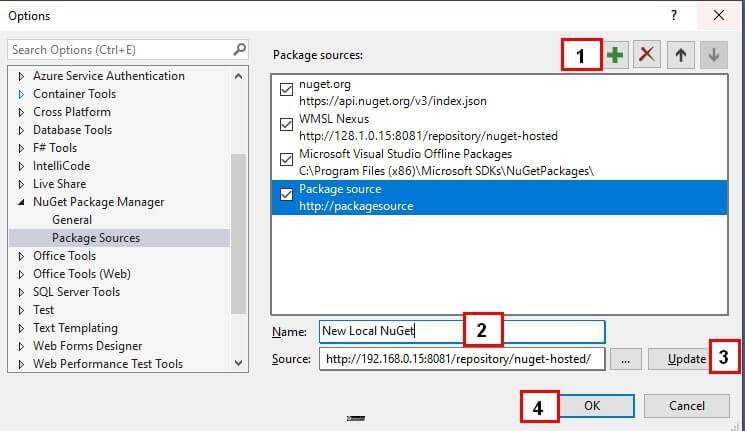Select the SQL Server Tools category

pyautogui.click(x=76, y=292)
